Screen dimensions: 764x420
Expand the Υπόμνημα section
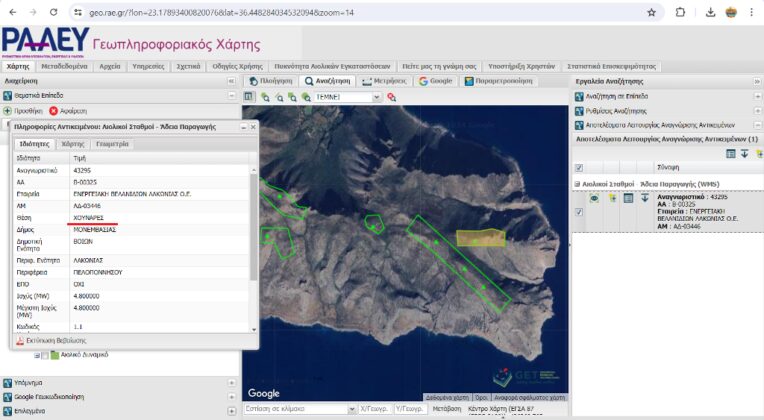pos(231,383)
